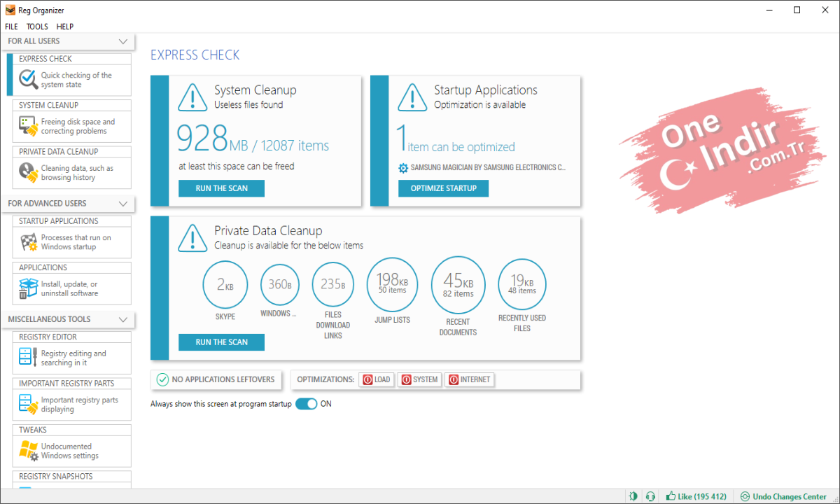The height and width of the screenshot is (504, 840).
Task: Click 'Freeing disk space and correcting problems'
Action: pyautogui.click(x=78, y=126)
